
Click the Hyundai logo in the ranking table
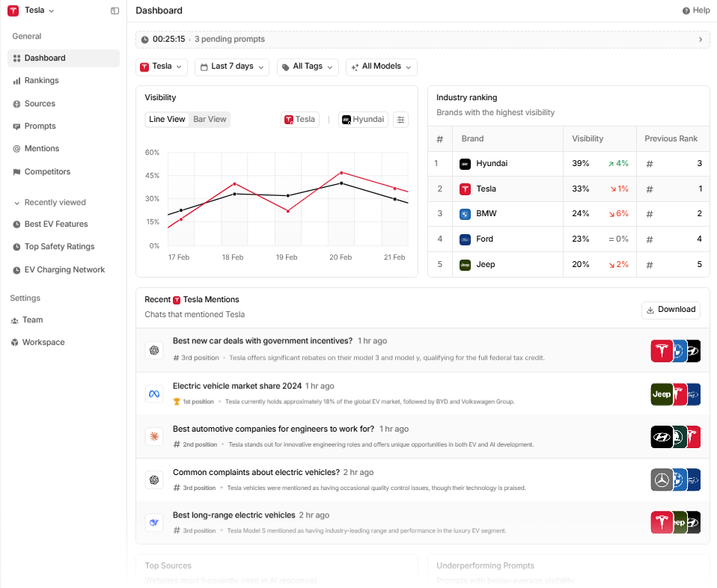tap(465, 164)
